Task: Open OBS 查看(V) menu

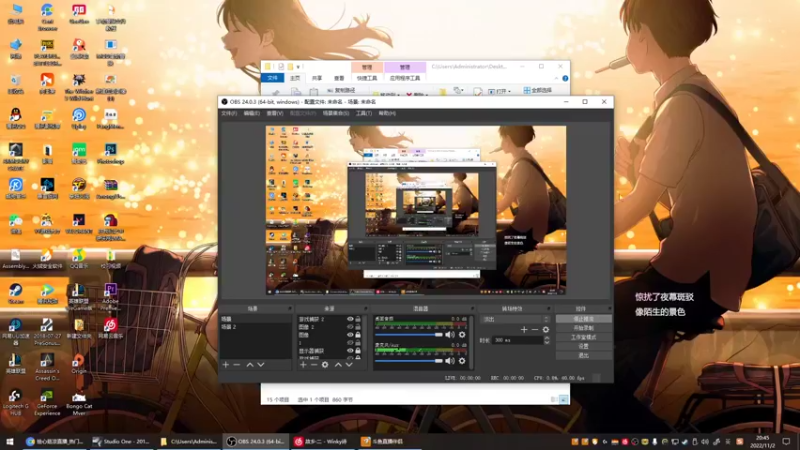Action: coord(274,113)
